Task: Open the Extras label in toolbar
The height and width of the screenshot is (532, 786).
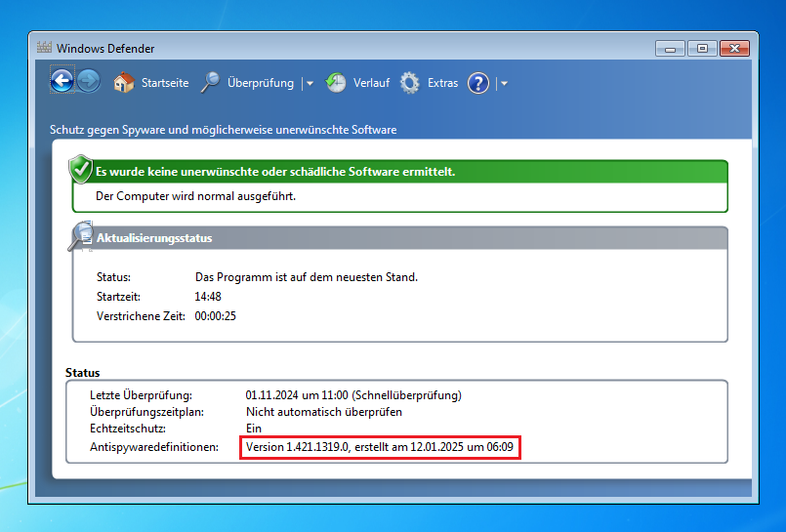Action: click(x=442, y=83)
